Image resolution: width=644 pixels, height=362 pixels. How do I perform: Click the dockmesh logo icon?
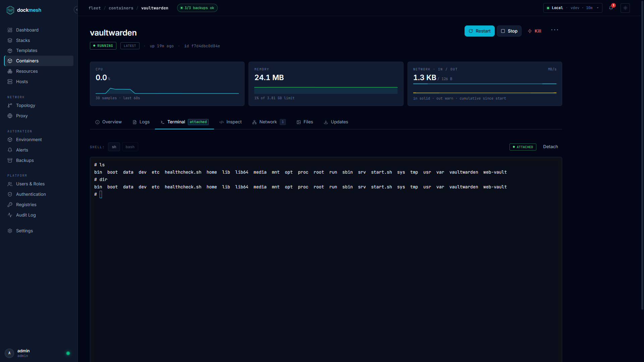[x=10, y=10]
